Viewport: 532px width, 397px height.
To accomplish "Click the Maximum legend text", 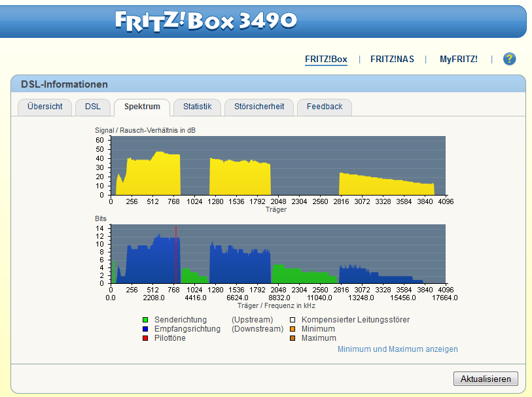I will (x=319, y=338).
